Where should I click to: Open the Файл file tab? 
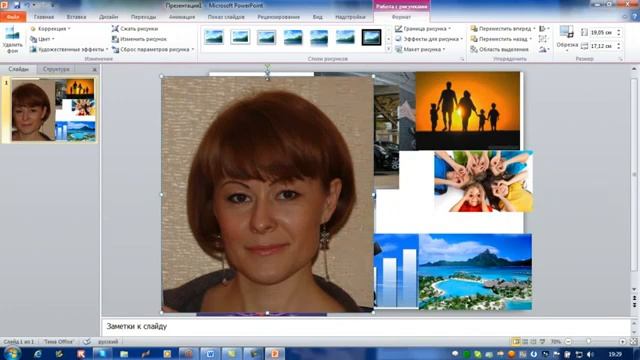tap(13, 17)
